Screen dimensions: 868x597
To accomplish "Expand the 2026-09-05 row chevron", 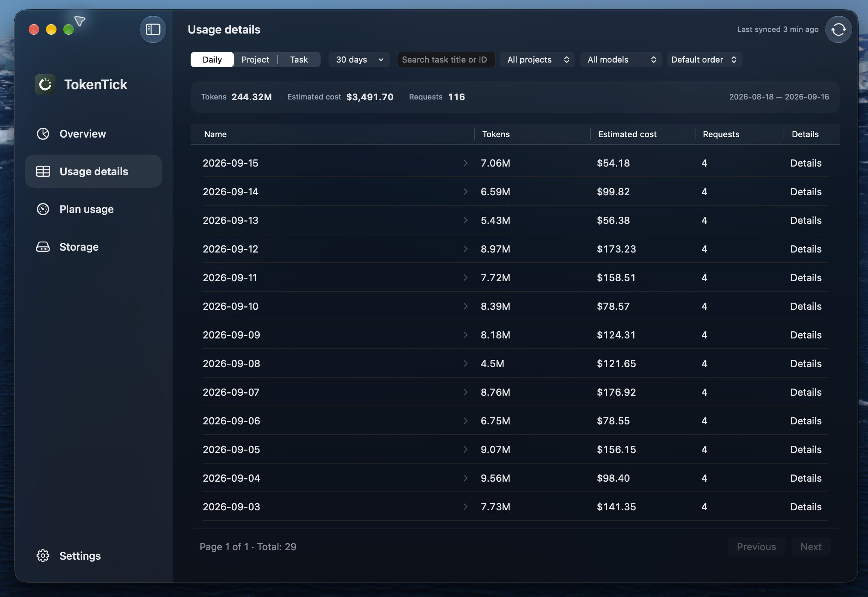I will click(x=466, y=449).
